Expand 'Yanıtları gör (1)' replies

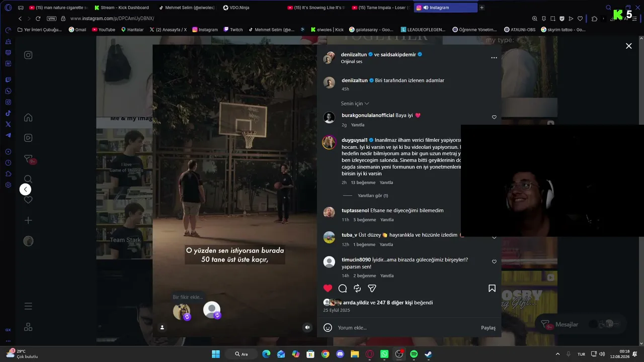tap(373, 196)
